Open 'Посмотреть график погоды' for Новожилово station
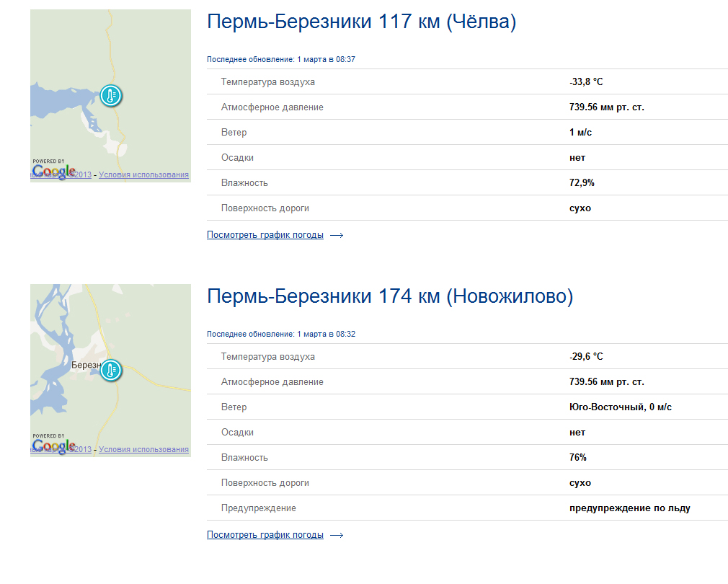 click(265, 535)
